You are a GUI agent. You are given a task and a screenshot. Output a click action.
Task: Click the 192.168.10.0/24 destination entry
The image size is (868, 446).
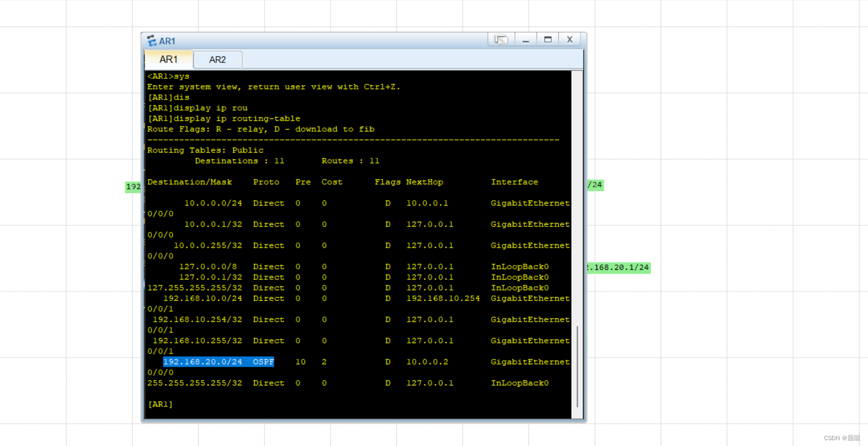[202, 298]
